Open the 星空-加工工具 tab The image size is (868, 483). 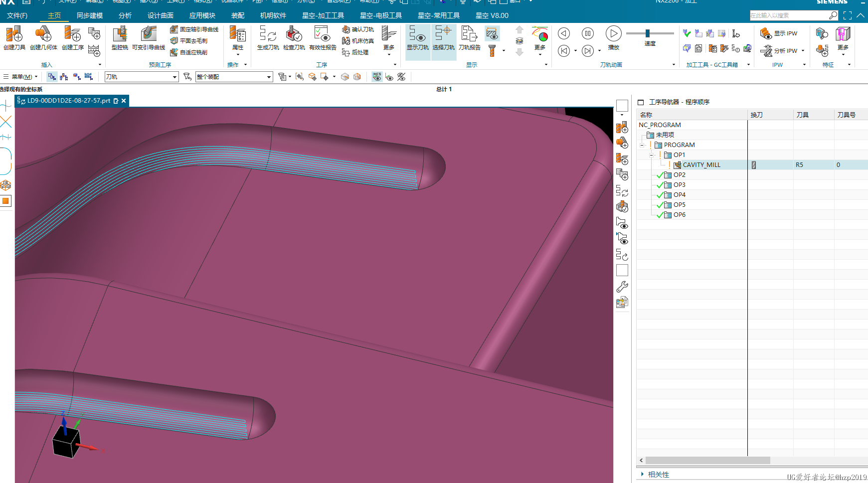(x=323, y=15)
